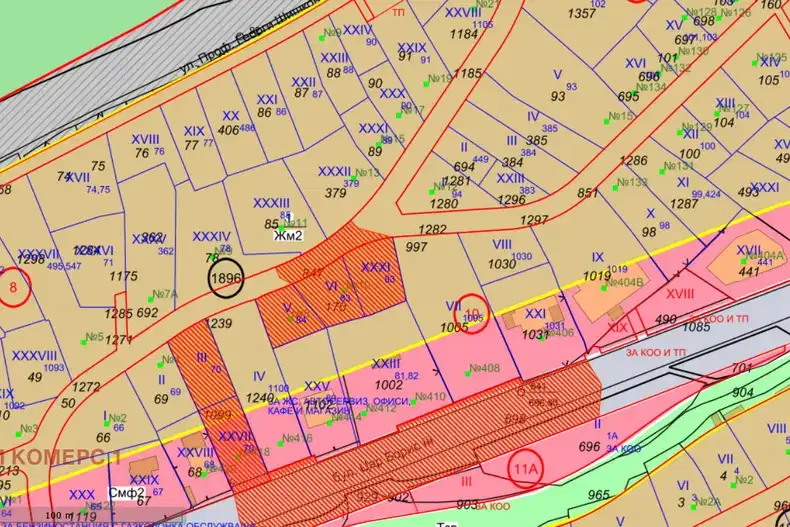
Task: Click the blue 1A label
Action: tap(612, 436)
